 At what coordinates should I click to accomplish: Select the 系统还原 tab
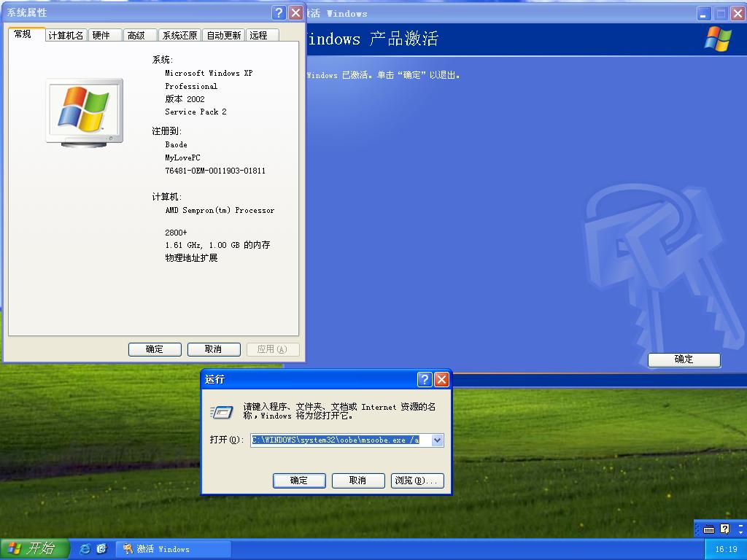click(x=179, y=34)
